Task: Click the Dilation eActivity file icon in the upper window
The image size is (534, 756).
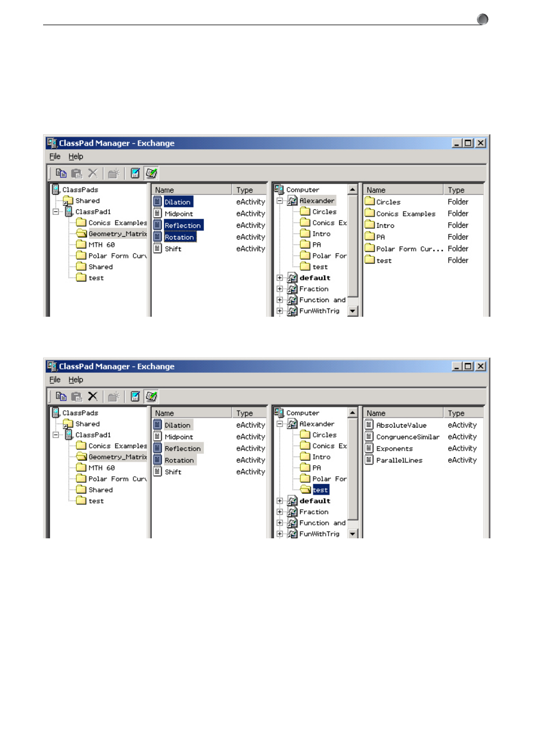Action: coord(158,201)
